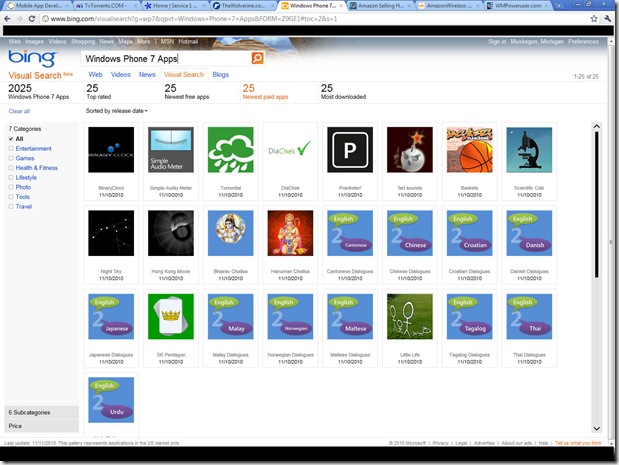619x465 pixels.
Task: Open the Hanuman Chalisa app icon
Action: click(290, 233)
